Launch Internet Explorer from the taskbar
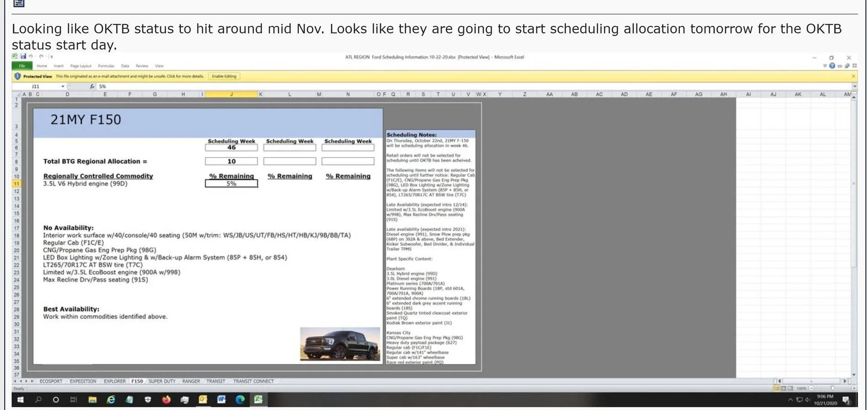 111,400
